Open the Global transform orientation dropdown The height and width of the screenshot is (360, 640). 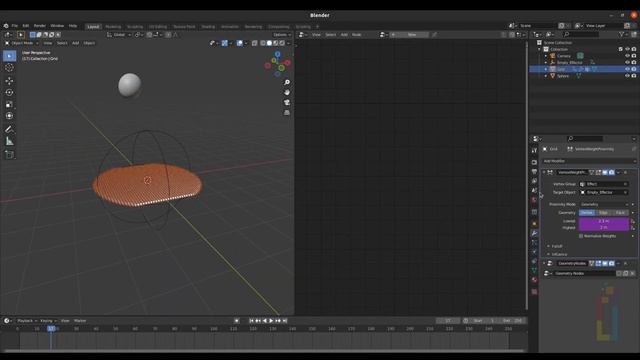(119, 35)
